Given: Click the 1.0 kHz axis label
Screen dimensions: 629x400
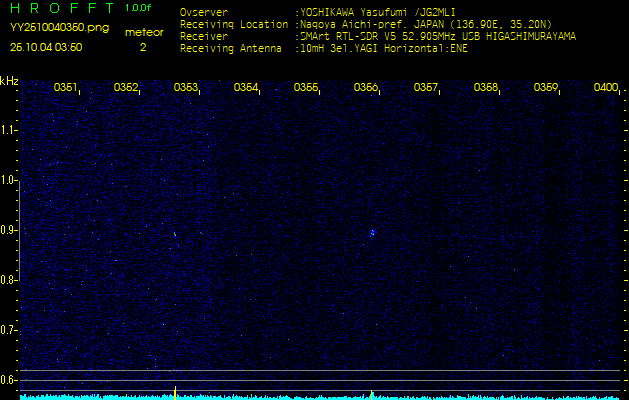Looking at the screenshot, I should coord(8,180).
